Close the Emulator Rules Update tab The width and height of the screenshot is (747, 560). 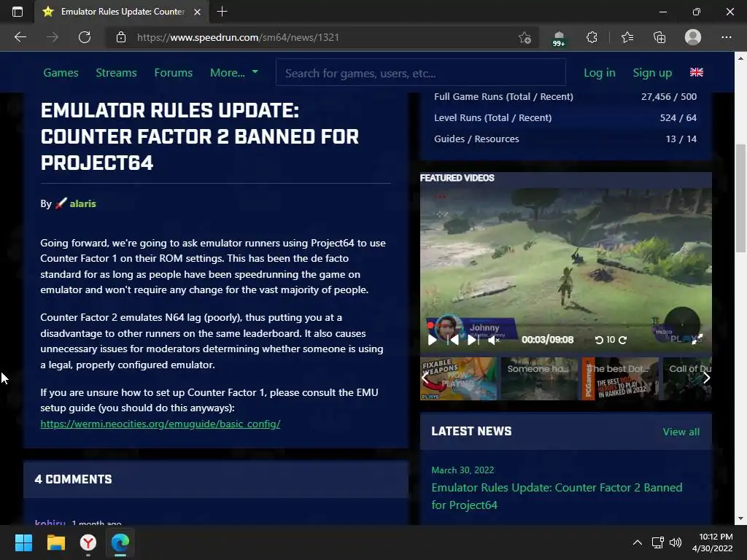pyautogui.click(x=197, y=12)
